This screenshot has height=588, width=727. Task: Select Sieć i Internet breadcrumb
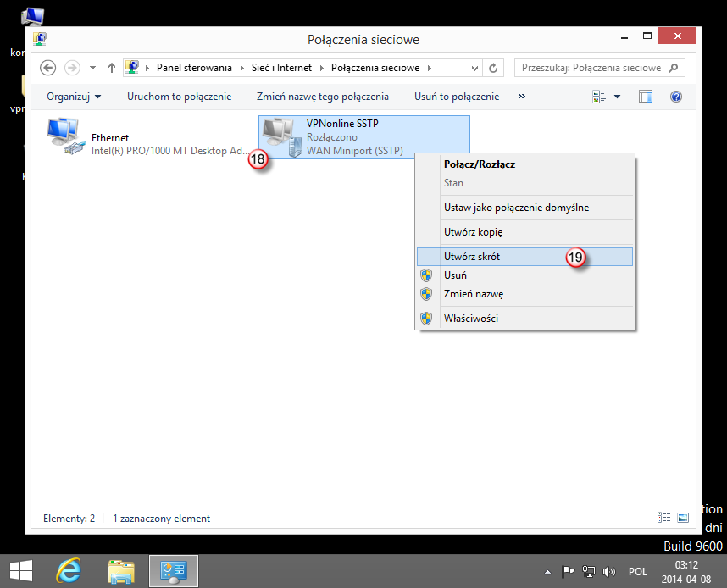[x=281, y=68]
